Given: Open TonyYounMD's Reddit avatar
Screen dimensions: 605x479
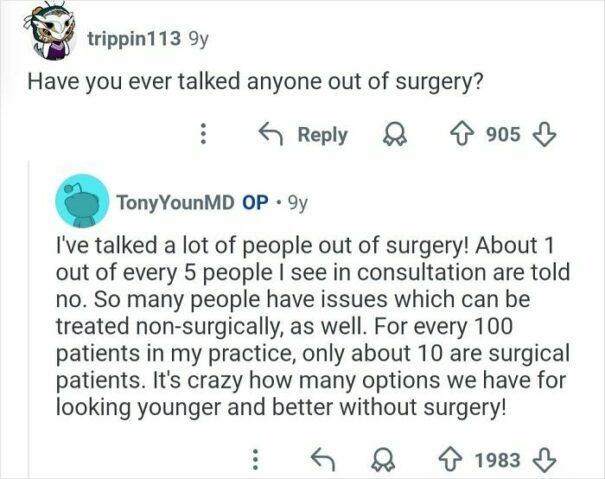Looking at the screenshot, I should (82, 201).
